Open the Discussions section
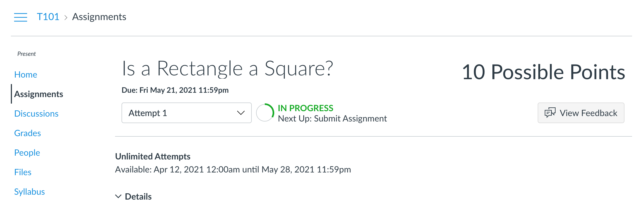 [x=36, y=114]
